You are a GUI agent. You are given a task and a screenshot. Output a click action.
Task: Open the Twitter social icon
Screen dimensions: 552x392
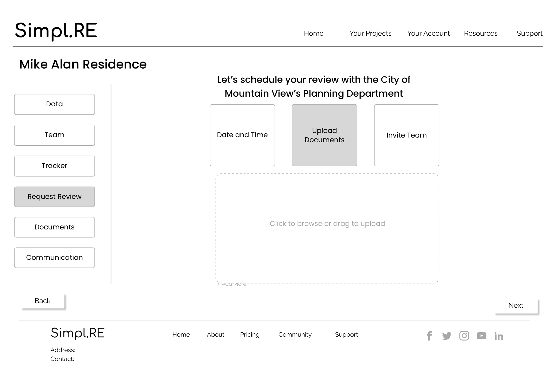[447, 336]
